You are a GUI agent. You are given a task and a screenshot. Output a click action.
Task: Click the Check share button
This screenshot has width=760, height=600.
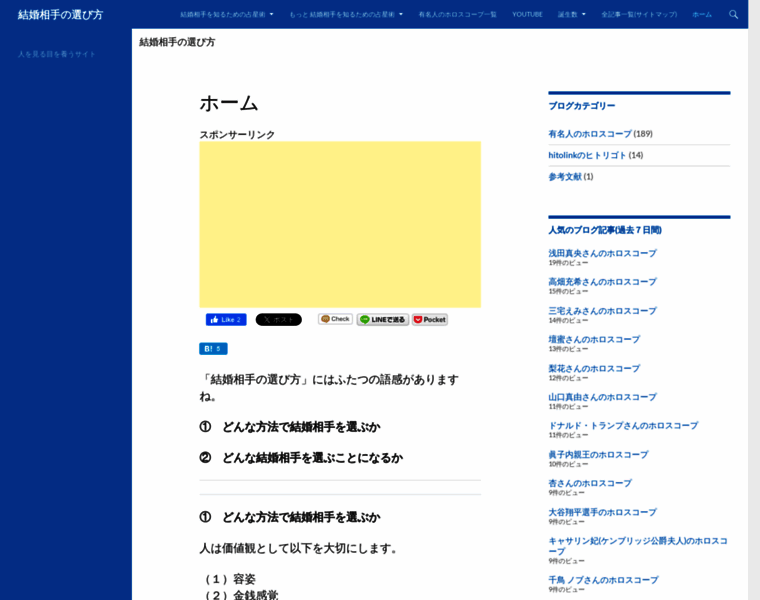pos(335,319)
